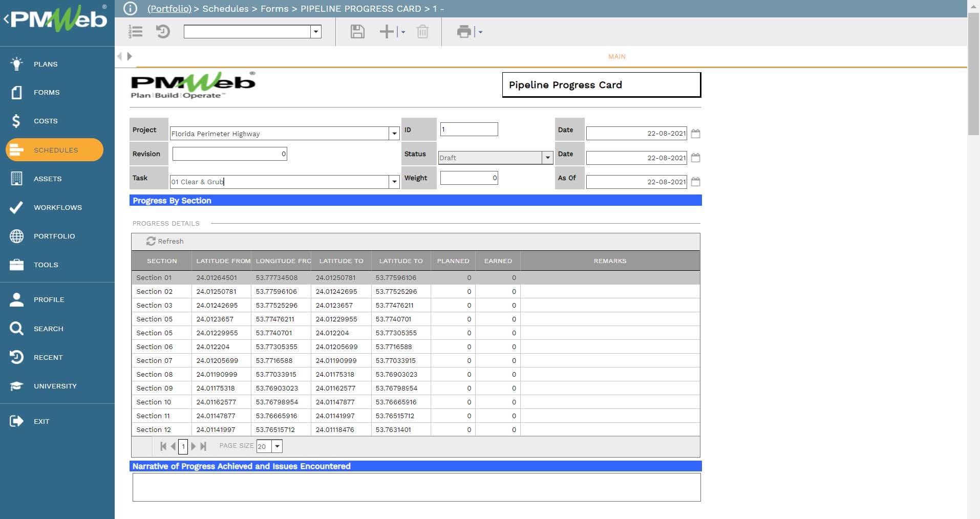Sort by REMARKS column header
The height and width of the screenshot is (519, 980).
(610, 261)
